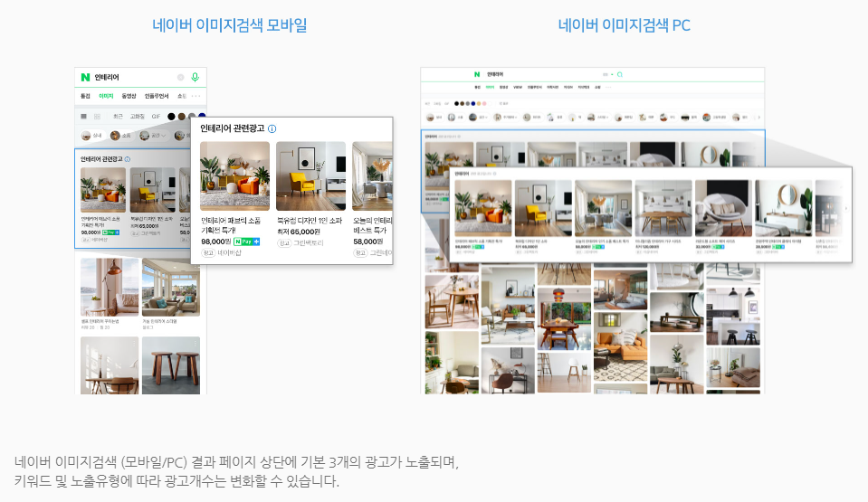Viewport: 868px width, 502px height.
Task: Tap the green microphone voice search icon
Action: click(x=195, y=78)
